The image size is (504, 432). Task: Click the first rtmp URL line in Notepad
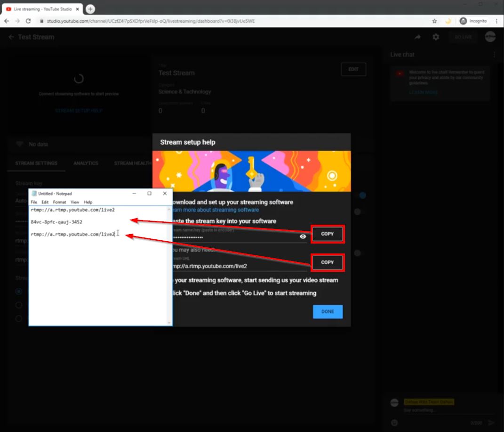tap(72, 210)
